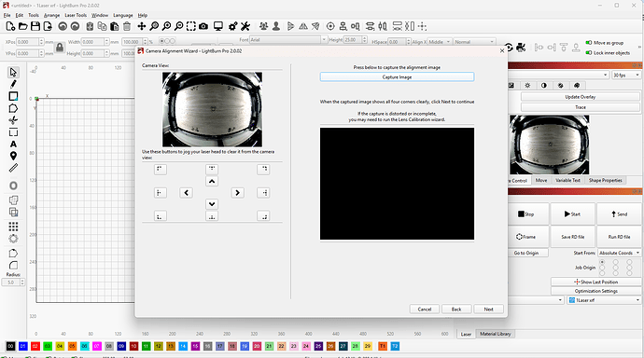The height and width of the screenshot is (358, 644).
Task: Select the pointer Select tool
Action: click(x=13, y=72)
